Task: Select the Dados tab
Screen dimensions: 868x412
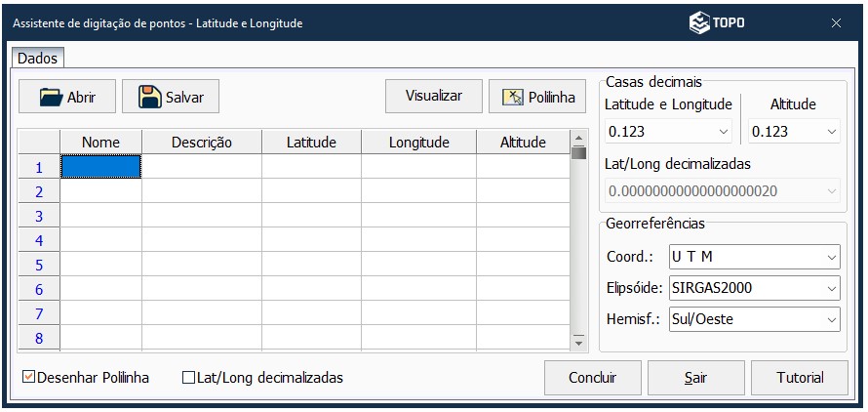Action: click(38, 59)
